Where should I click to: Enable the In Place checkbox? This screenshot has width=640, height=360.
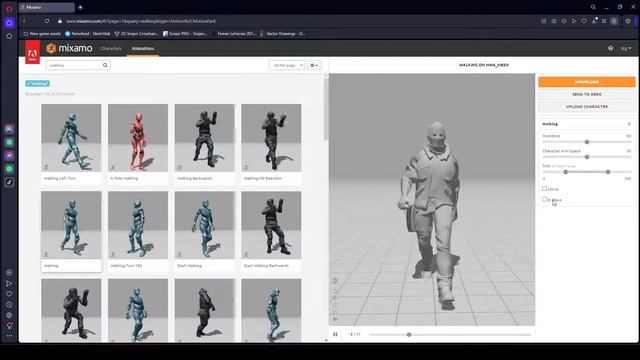(544, 199)
